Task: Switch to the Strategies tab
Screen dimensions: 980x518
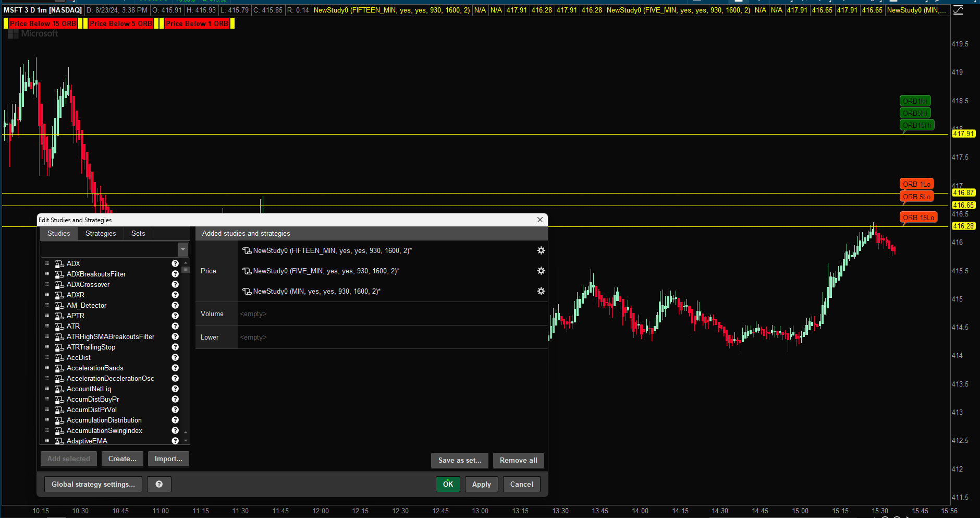Action: [101, 233]
